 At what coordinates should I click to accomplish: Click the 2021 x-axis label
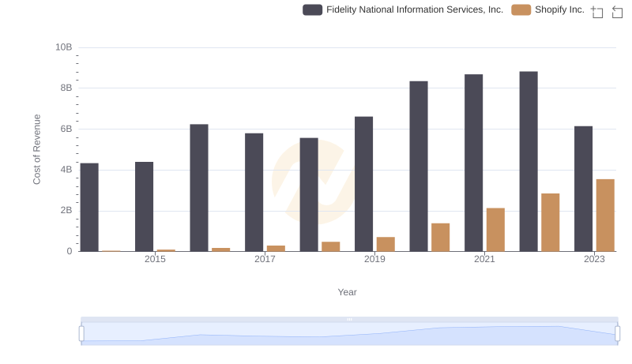pos(484,259)
